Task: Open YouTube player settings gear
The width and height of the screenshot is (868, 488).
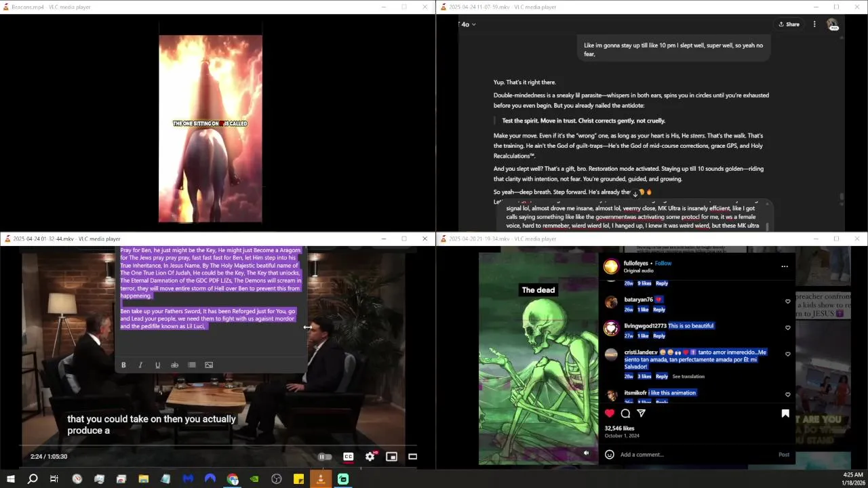Action: (x=370, y=456)
